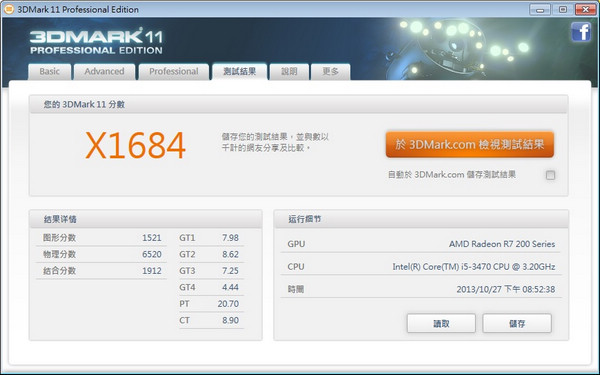Screen dimensions: 600x375
Task: Click the combined score value 1912
Action: point(152,271)
